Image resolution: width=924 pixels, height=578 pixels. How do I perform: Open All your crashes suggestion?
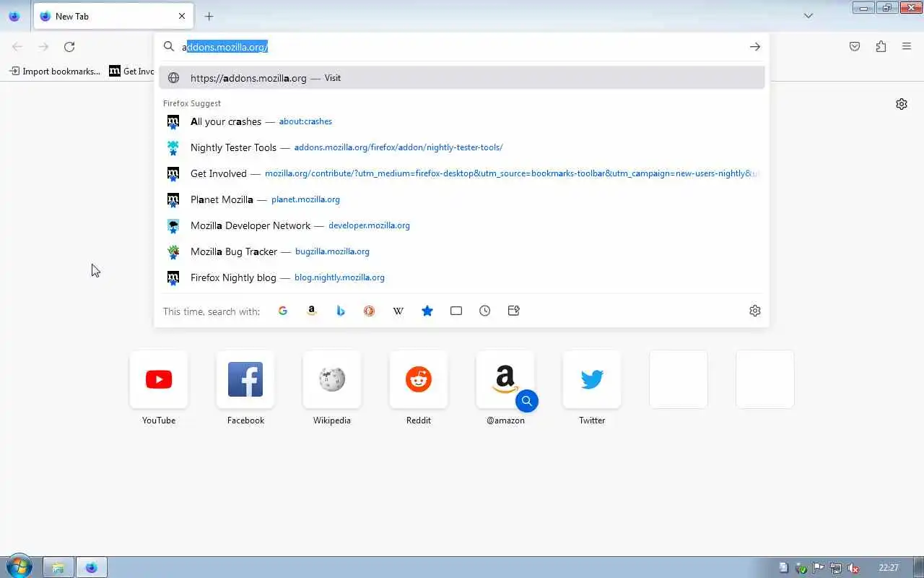pos(462,121)
